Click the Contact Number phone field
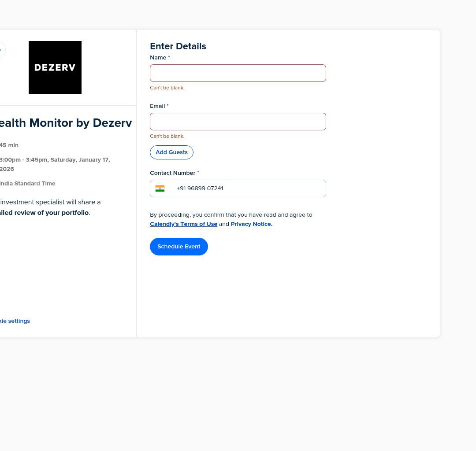The width and height of the screenshot is (476, 451). pos(249,189)
